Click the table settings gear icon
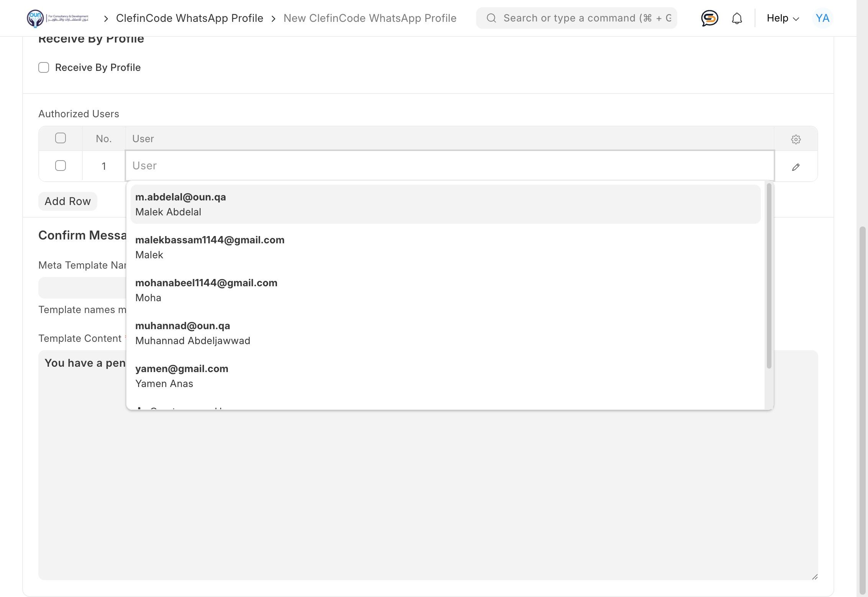Screen dimensions: 868x597 pos(796,139)
